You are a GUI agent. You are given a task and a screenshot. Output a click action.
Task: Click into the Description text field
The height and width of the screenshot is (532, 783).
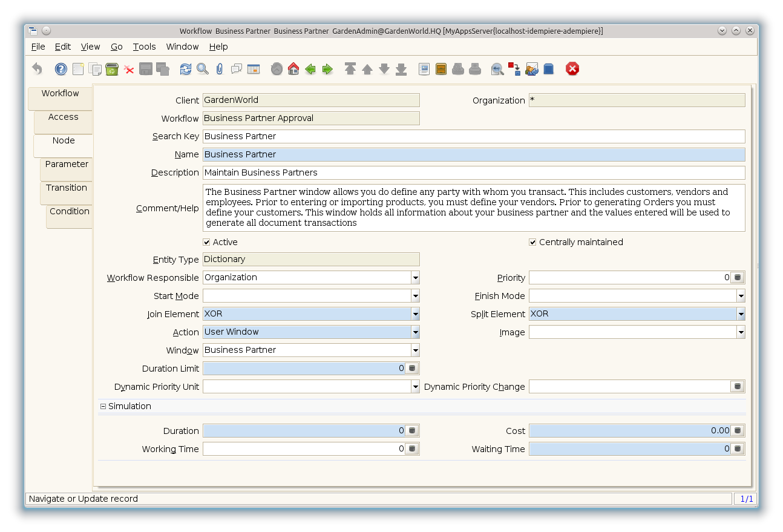tap(473, 172)
